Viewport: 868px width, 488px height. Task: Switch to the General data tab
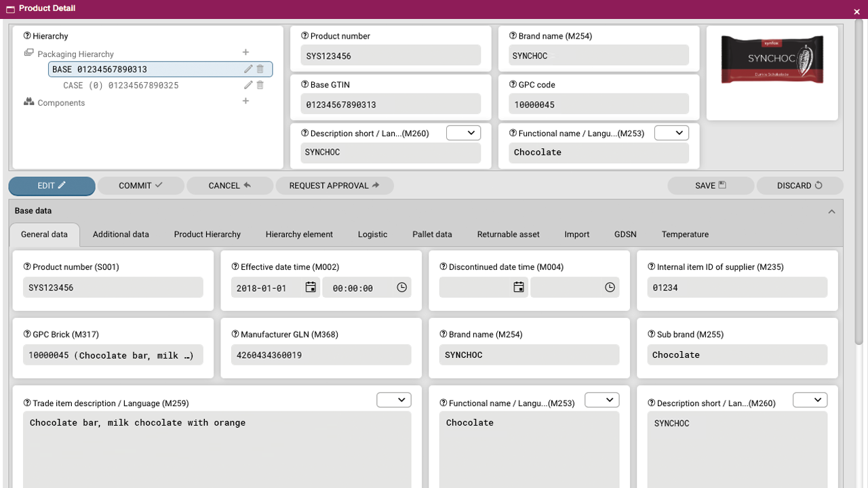tap(45, 235)
